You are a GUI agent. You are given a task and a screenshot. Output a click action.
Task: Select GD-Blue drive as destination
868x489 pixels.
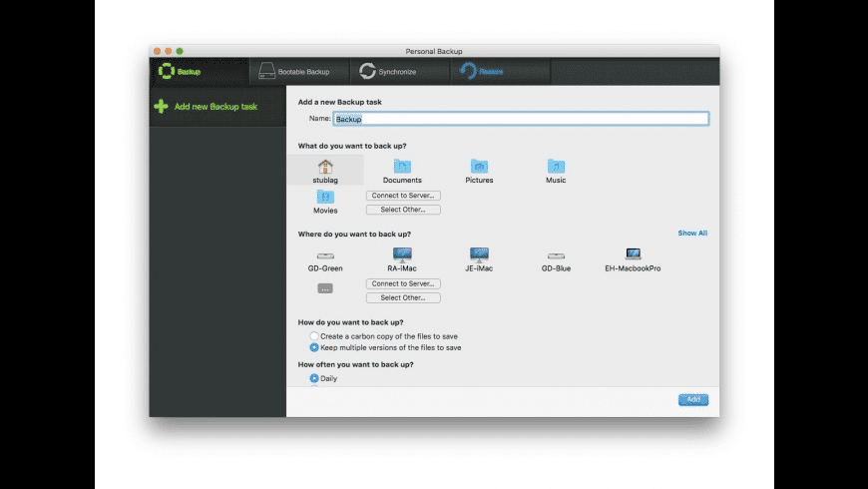pyautogui.click(x=556, y=255)
